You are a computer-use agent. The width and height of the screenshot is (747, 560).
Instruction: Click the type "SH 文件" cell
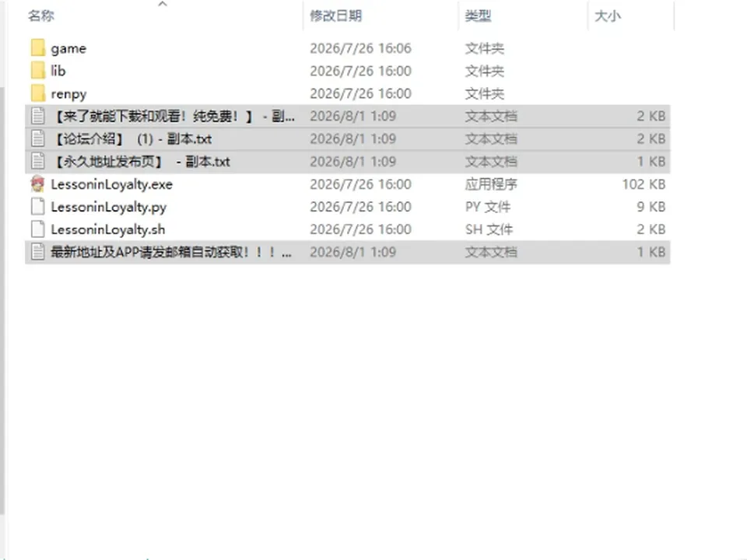point(489,229)
